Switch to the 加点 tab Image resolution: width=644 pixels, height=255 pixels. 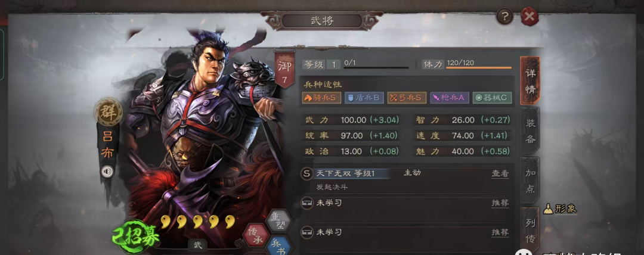click(530, 181)
